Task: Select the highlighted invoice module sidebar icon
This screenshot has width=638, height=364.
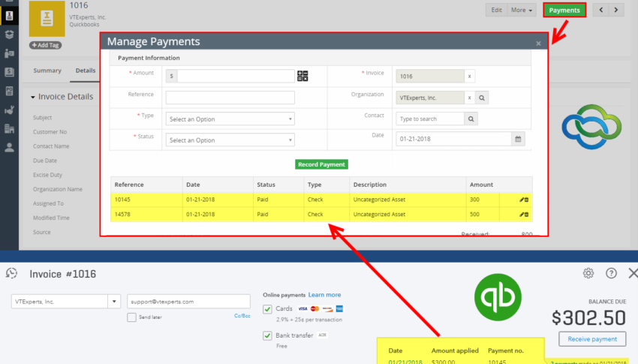Action: point(9,16)
